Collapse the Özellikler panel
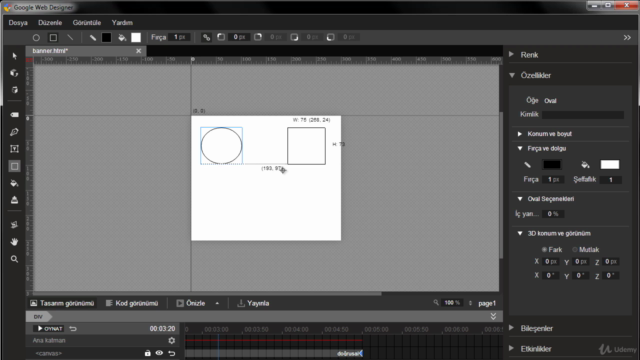The width and height of the screenshot is (640, 360). point(512,75)
